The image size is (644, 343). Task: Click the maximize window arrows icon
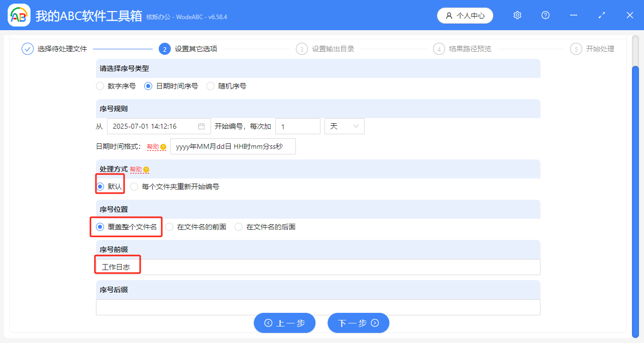[x=602, y=16]
